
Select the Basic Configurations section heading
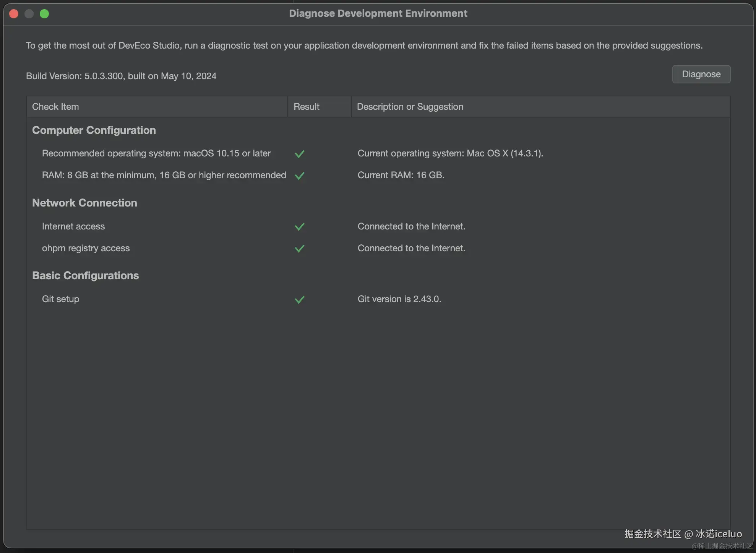coord(86,276)
